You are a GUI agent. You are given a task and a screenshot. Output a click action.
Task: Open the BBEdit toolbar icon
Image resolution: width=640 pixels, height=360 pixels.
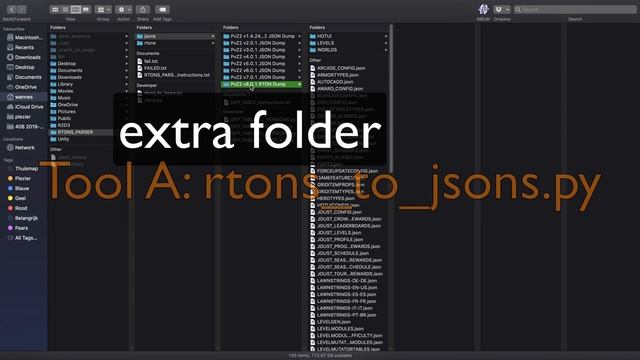tap(483, 9)
